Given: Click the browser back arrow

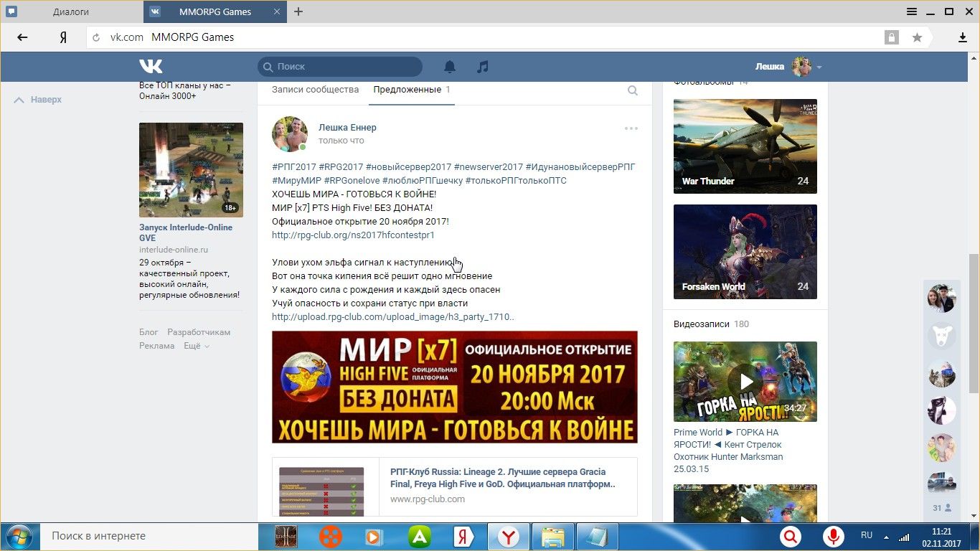Looking at the screenshot, I should click(22, 37).
